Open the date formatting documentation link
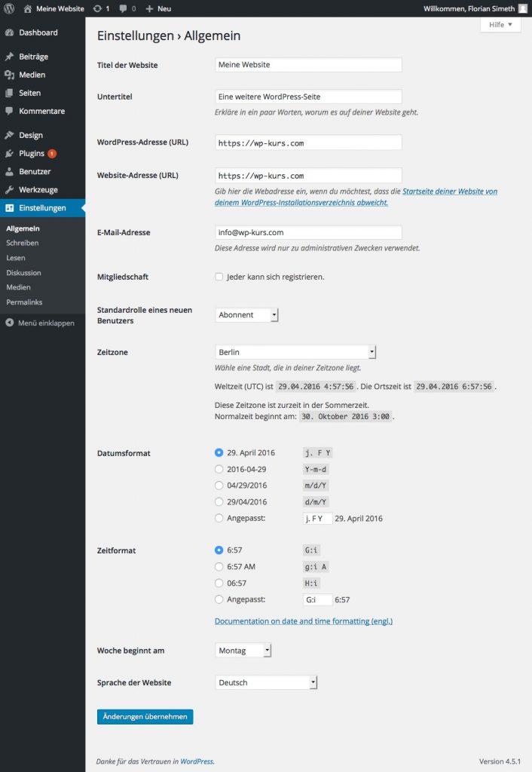The width and height of the screenshot is (532, 772). click(306, 620)
